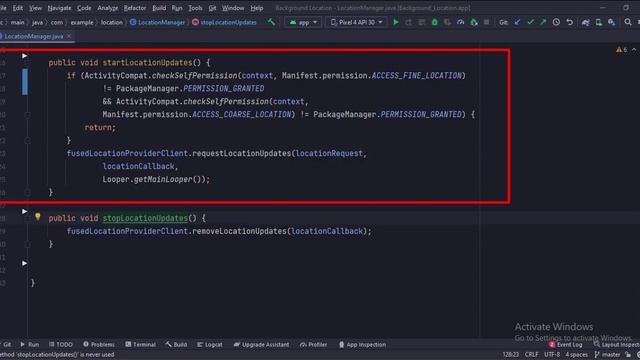Click the Git Update Project arrow icon

click(x=518, y=22)
